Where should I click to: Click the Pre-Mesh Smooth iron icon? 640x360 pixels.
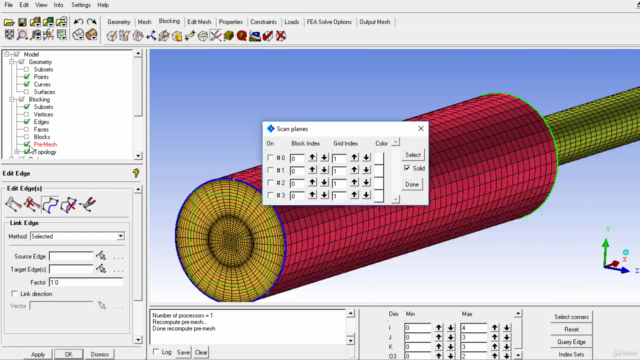point(255,36)
